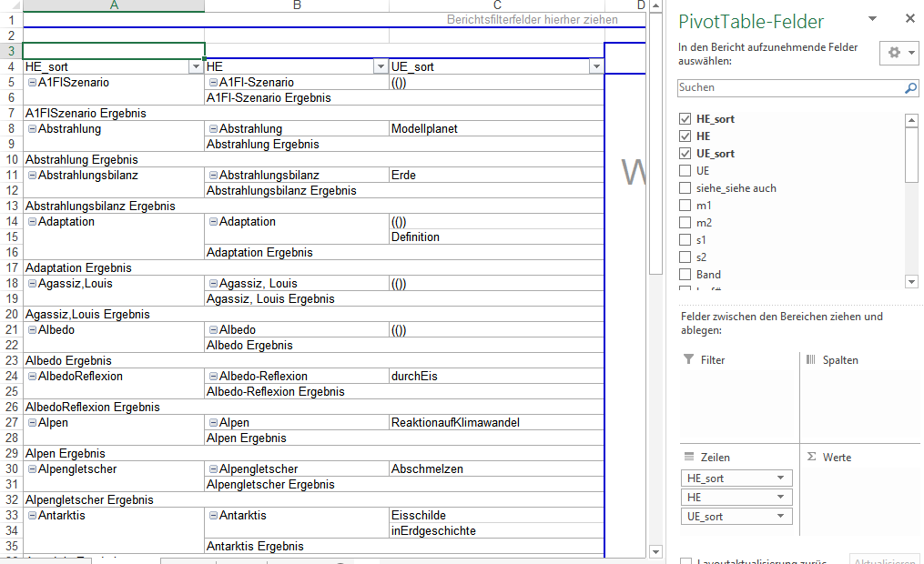Collapse the Alpengletscher group in column A
The width and height of the screenshot is (924, 564).
tap(32, 469)
